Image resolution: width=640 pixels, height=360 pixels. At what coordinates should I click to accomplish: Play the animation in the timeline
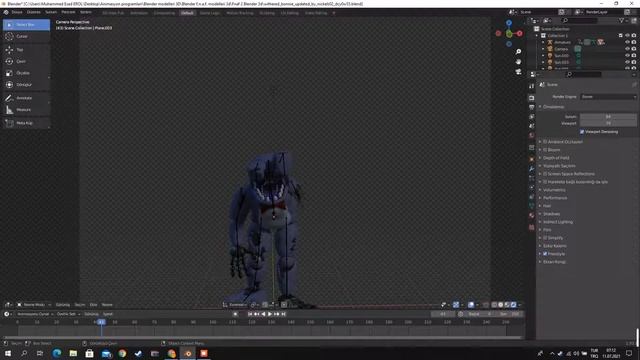point(270,314)
